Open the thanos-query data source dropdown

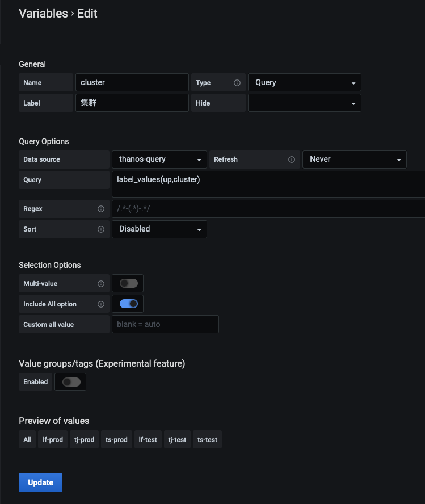click(x=159, y=159)
